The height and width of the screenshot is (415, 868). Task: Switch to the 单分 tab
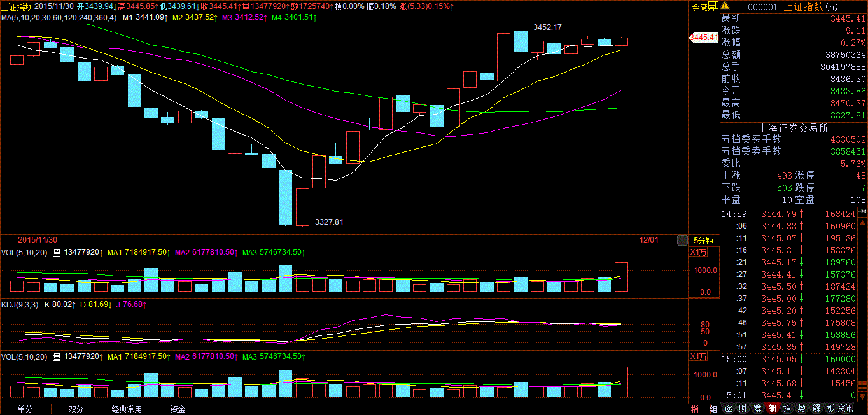(25, 409)
